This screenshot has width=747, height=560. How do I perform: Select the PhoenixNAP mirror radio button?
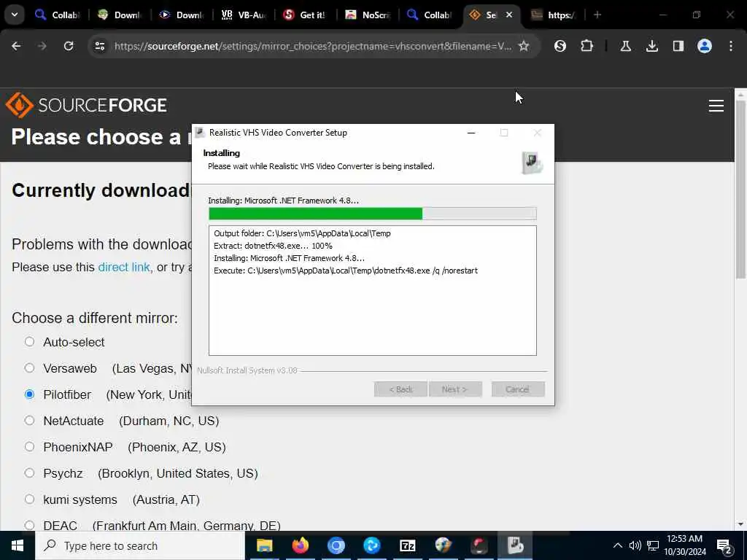coord(29,447)
